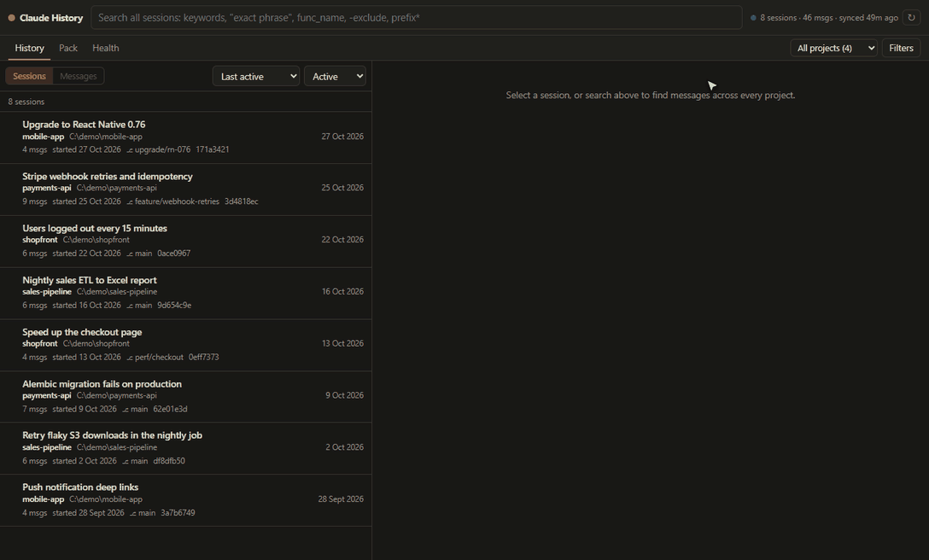Open session Upgrade to React Native 0.76

pos(185,137)
